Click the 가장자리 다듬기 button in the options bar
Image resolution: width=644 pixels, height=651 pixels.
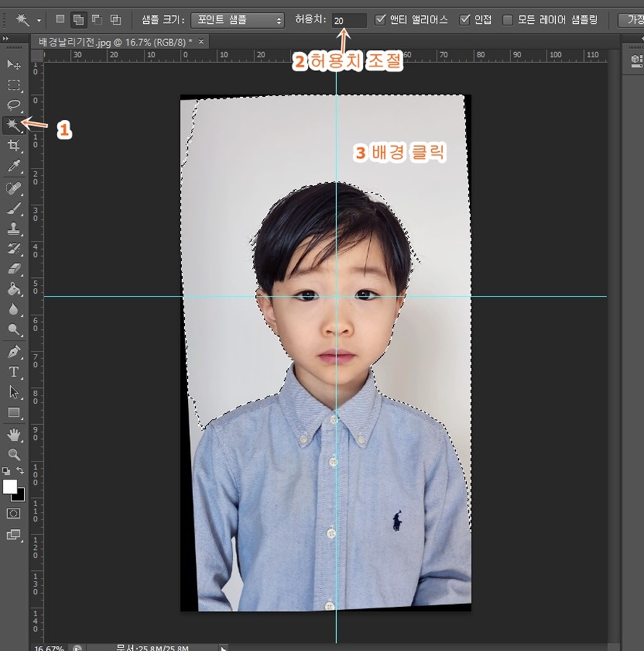point(631,20)
